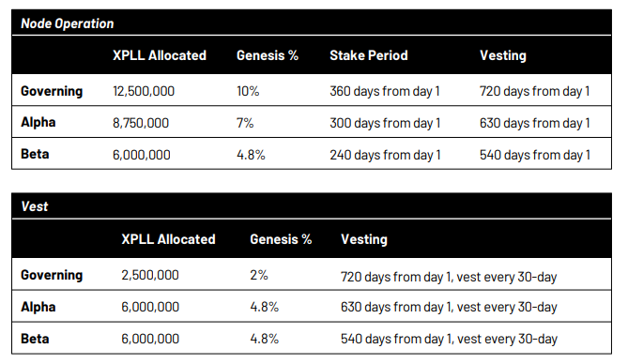Image resolution: width=628 pixels, height=364 pixels.
Task: Select the Vesting header in the Vest table
Action: click(x=364, y=239)
